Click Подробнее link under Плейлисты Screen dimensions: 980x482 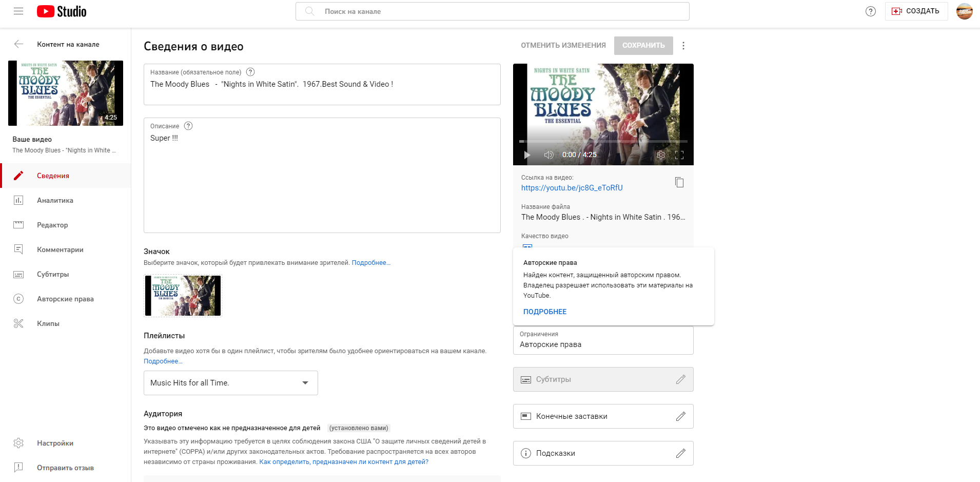(x=163, y=361)
